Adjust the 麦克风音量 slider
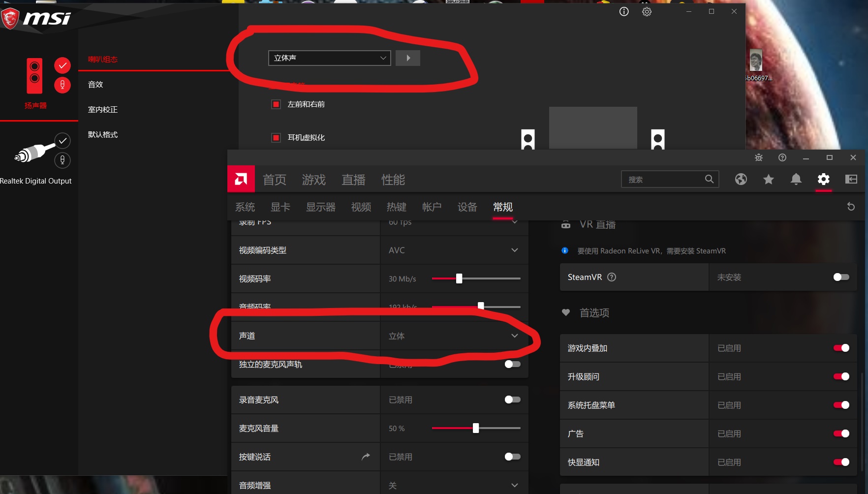This screenshot has width=868, height=494. pyautogui.click(x=476, y=428)
